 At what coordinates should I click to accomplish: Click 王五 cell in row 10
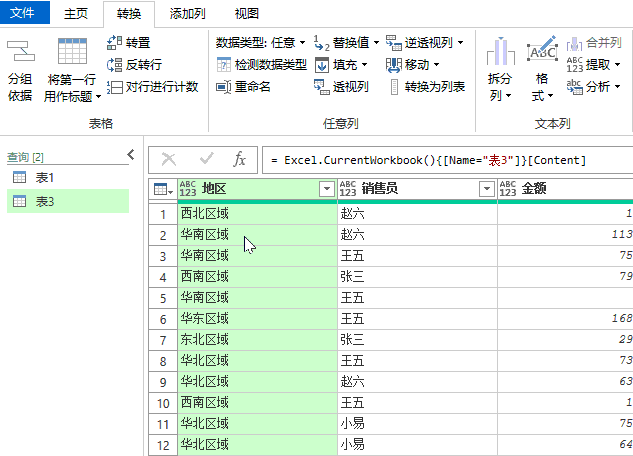(x=417, y=403)
